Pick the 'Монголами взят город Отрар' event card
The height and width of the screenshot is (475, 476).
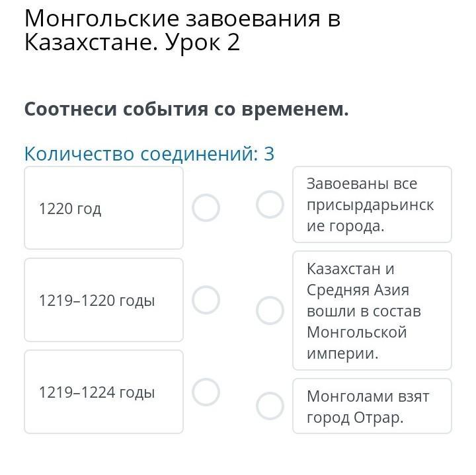tap(372, 406)
